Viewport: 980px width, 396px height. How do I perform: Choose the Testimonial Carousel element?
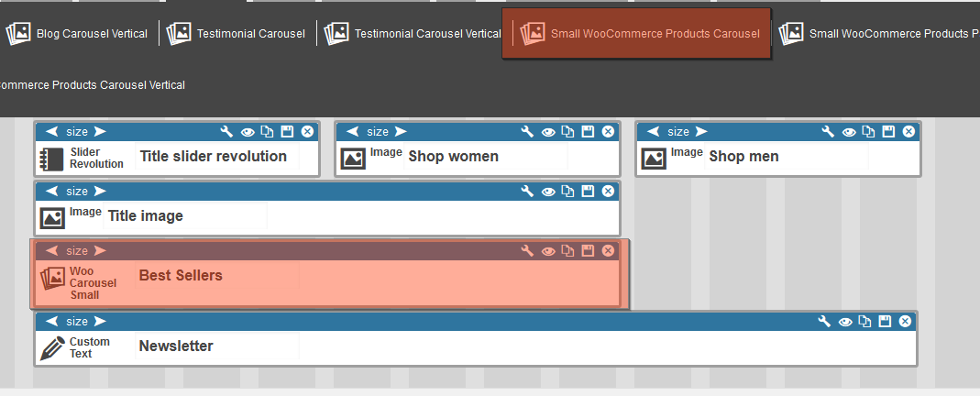[x=237, y=34]
